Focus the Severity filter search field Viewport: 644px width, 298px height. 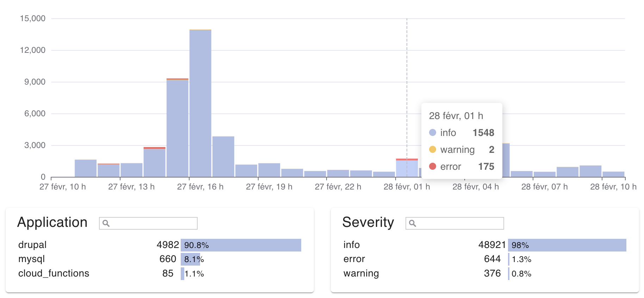[459, 223]
